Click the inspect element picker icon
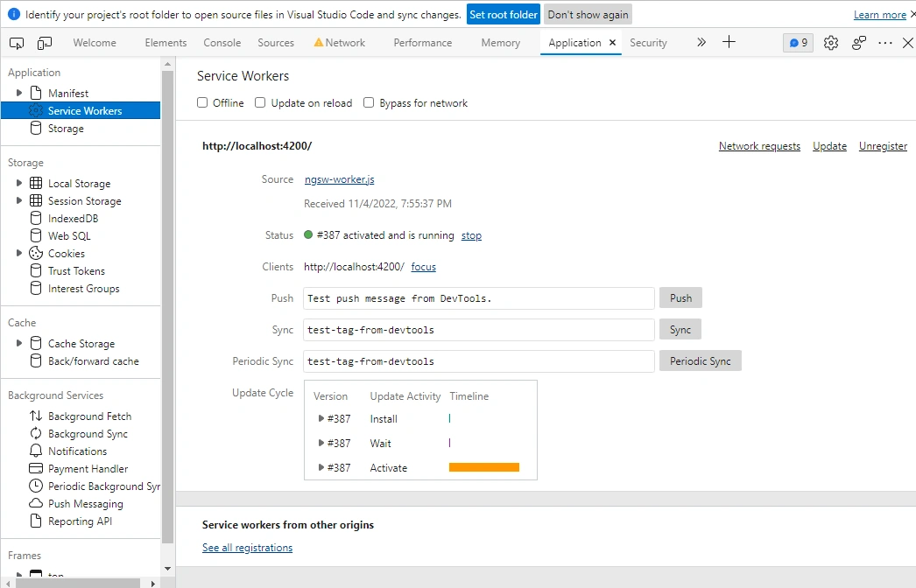Image resolution: width=916 pixels, height=588 pixels. pyautogui.click(x=17, y=43)
